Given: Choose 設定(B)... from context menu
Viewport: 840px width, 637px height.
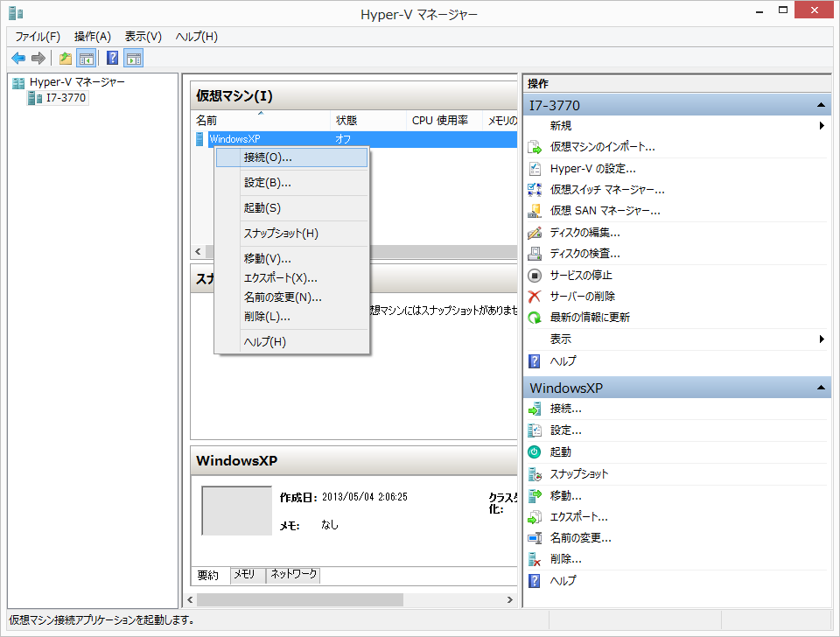Looking at the screenshot, I should (x=292, y=183).
